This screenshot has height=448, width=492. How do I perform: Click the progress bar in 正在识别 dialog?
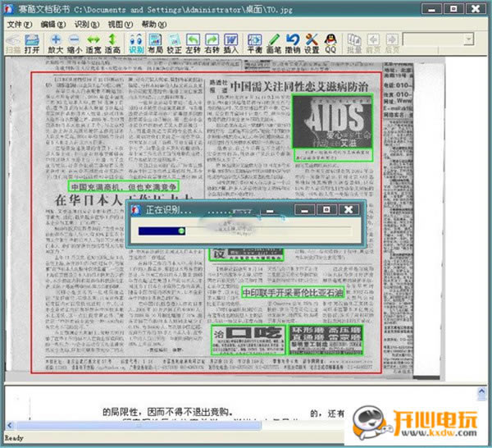244,231
